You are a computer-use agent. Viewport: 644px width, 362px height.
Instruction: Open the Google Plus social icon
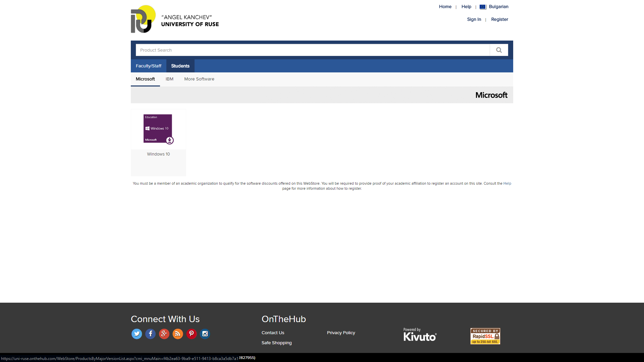pos(164,334)
